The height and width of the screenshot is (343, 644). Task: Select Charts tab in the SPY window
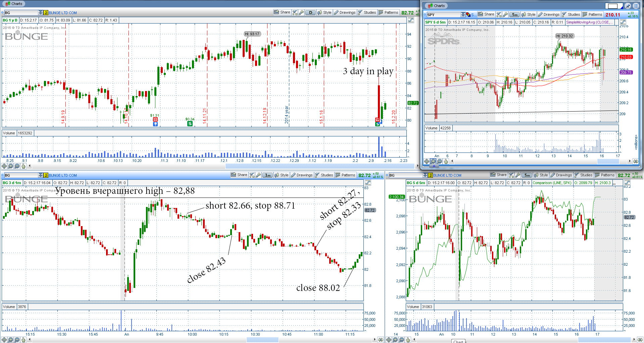(436, 6)
